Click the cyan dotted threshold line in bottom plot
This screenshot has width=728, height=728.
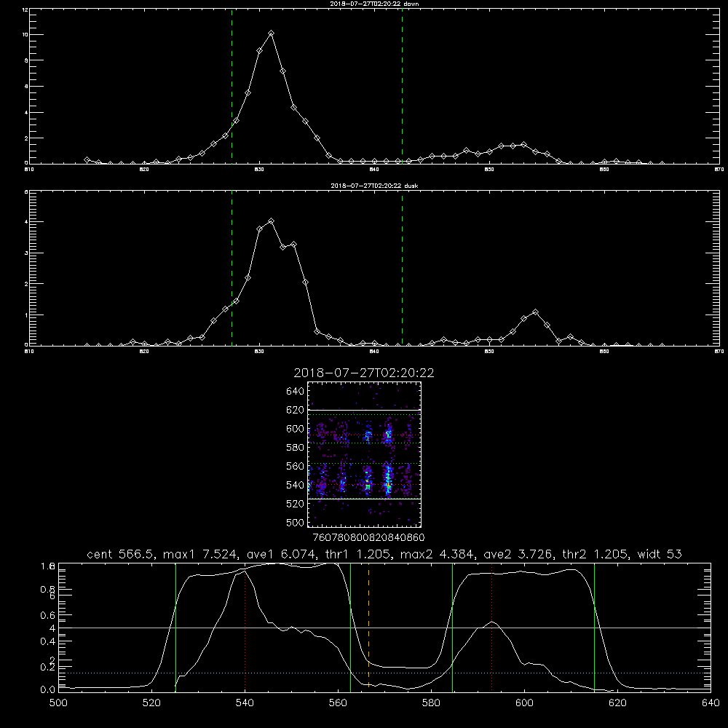coord(384,673)
